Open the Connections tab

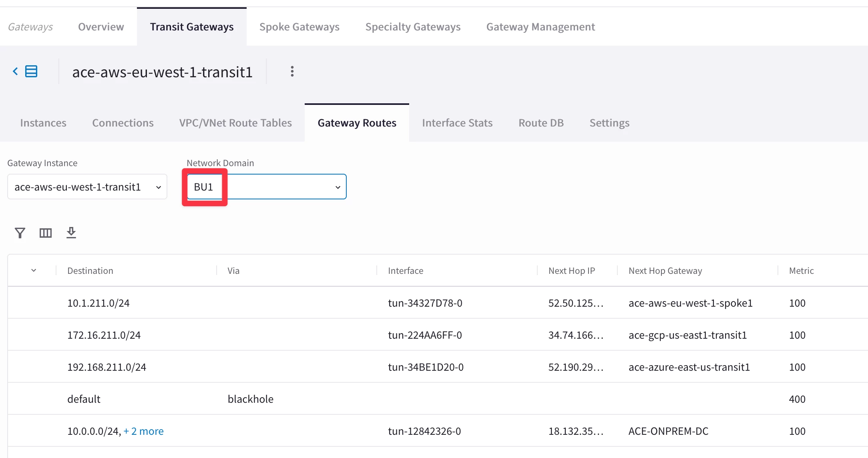point(123,123)
